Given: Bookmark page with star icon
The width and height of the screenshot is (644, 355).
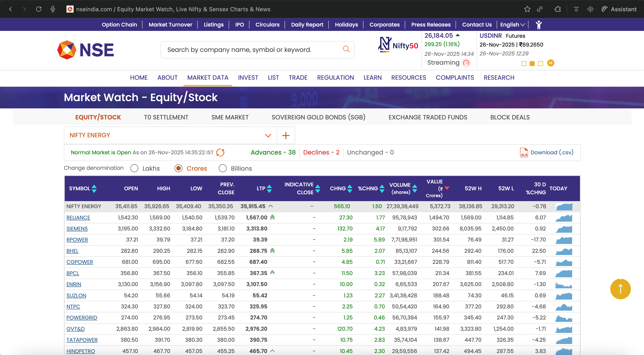Looking at the screenshot, I should coord(527,9).
